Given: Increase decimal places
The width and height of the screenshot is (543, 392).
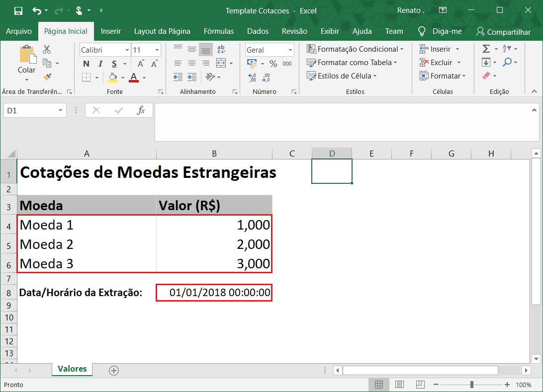Looking at the screenshot, I should point(253,78).
